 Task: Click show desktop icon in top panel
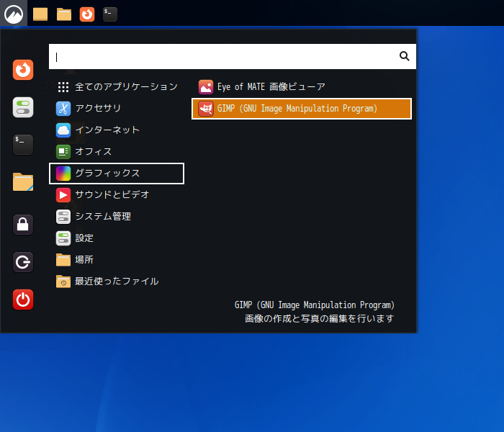(40, 14)
